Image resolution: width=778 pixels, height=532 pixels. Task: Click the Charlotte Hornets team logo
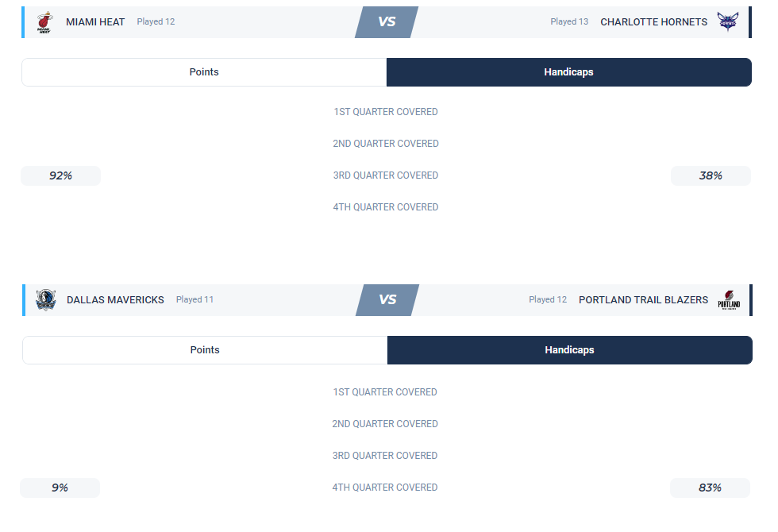tap(727, 21)
